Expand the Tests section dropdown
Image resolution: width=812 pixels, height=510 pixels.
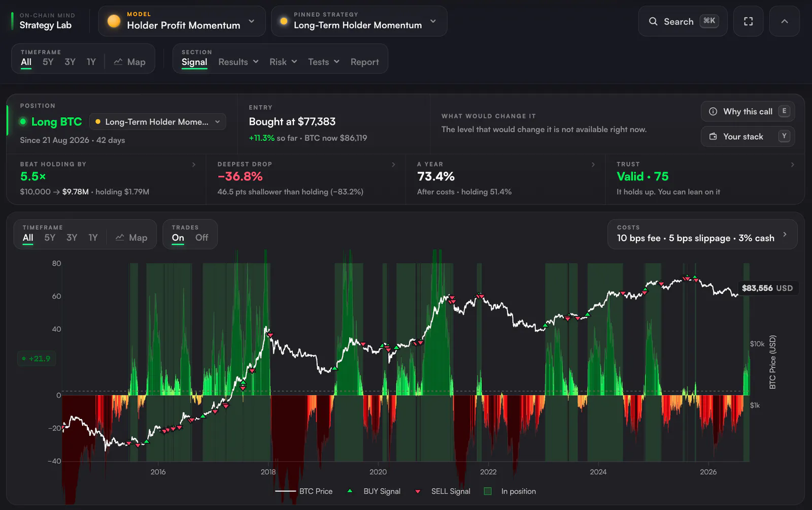coord(324,62)
